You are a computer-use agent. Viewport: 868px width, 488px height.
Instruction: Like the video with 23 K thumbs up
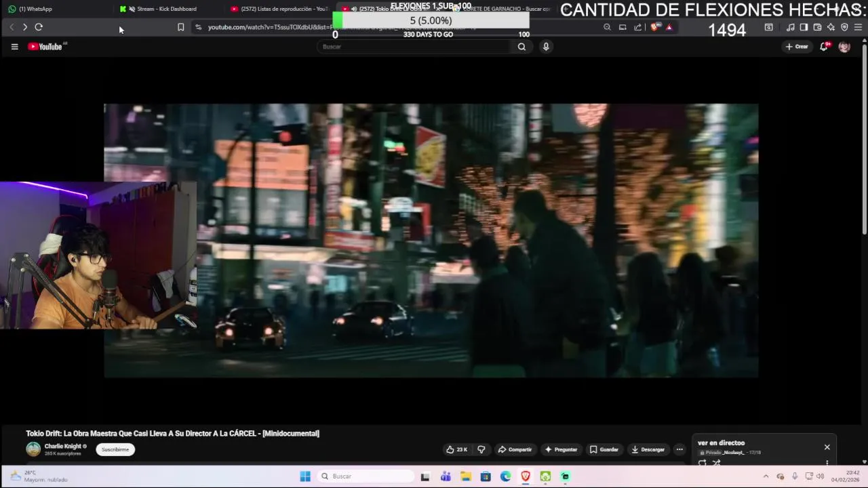point(457,449)
